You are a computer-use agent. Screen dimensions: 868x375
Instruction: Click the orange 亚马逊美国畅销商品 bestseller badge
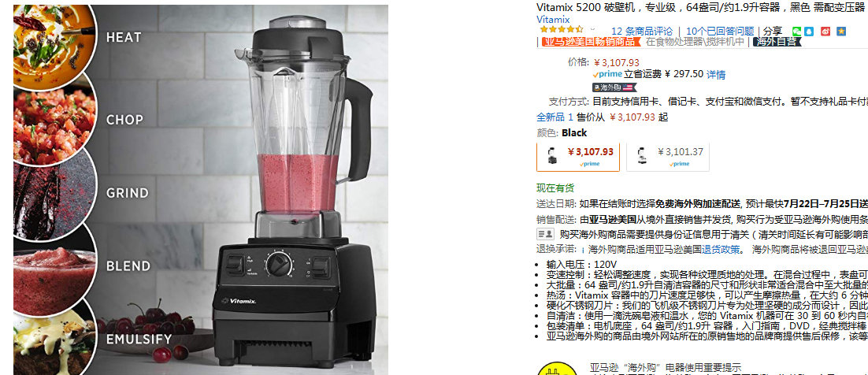point(590,42)
